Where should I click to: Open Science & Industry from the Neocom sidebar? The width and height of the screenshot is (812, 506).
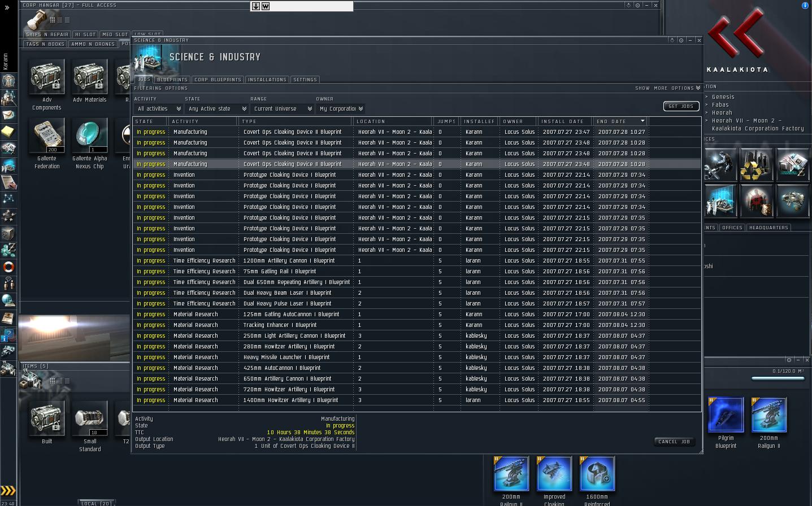(8, 165)
